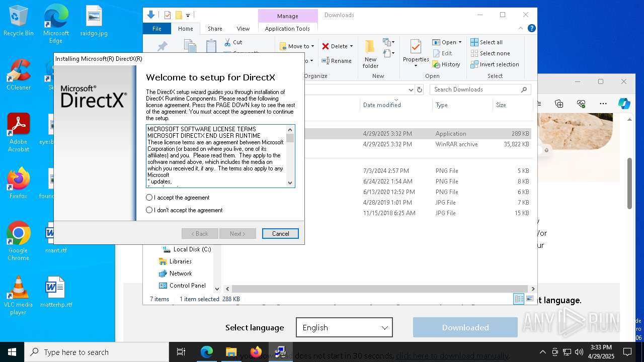Click Quick Access Toolbar customize dropdown
The width and height of the screenshot is (644, 362).
pyautogui.click(x=188, y=16)
